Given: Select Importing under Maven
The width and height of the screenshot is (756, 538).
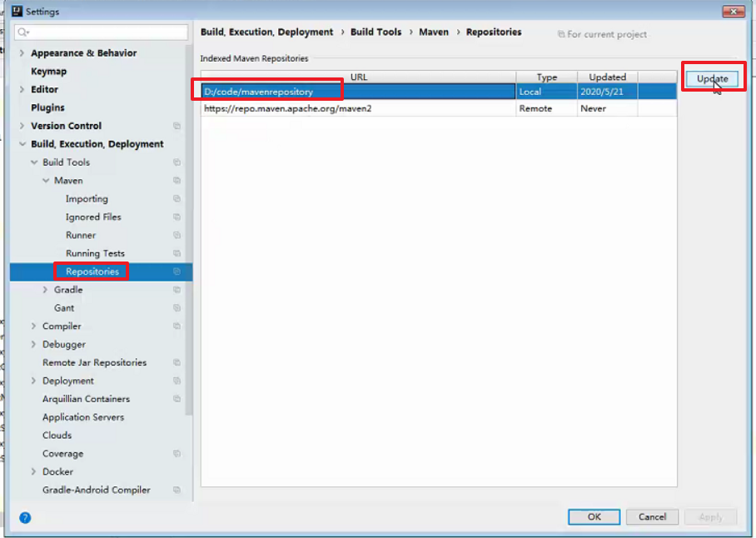Looking at the screenshot, I should (87, 198).
